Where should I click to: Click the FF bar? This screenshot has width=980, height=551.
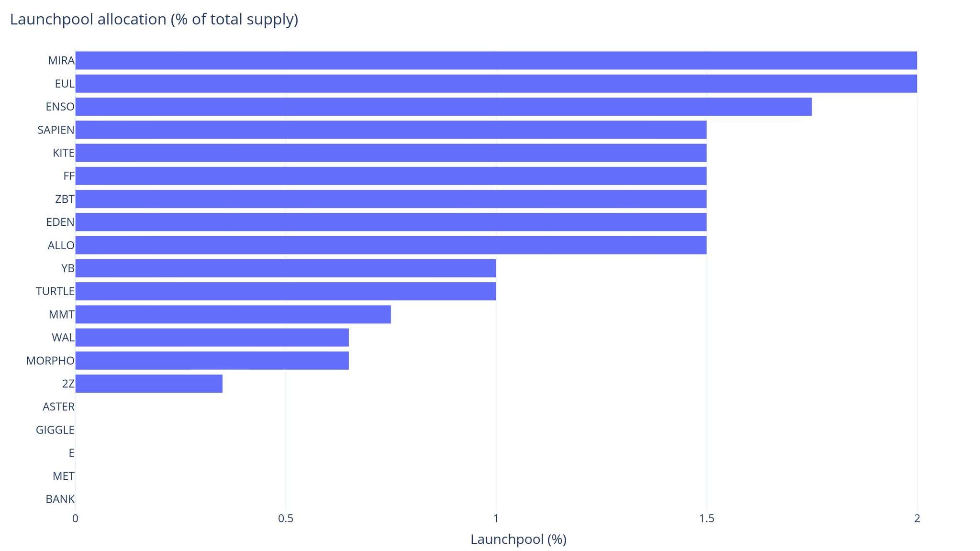coord(390,176)
